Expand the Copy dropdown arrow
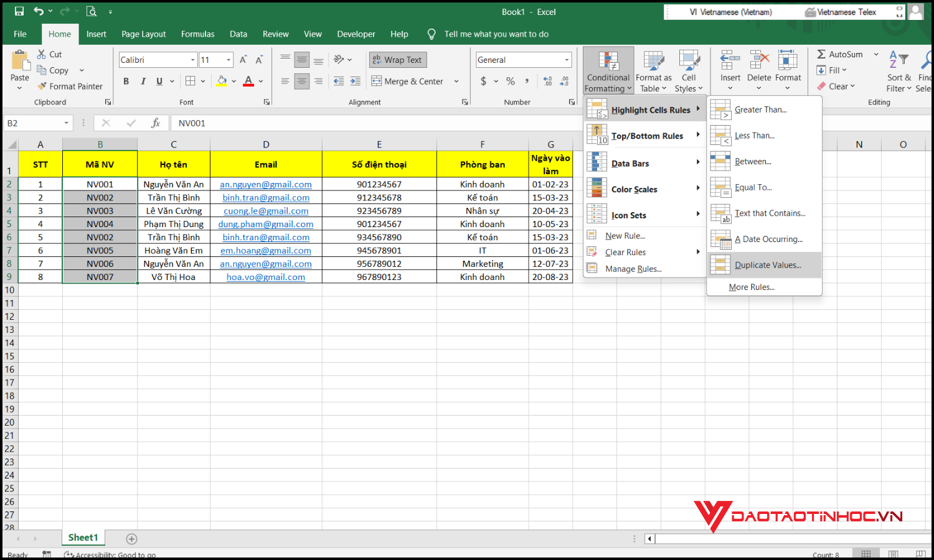The width and height of the screenshot is (934, 560). coord(82,70)
